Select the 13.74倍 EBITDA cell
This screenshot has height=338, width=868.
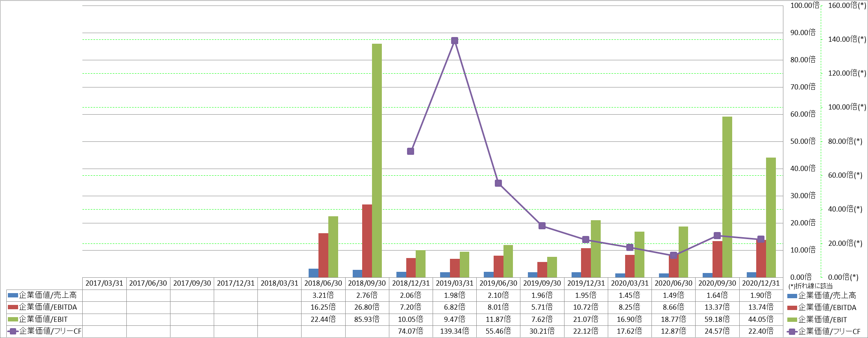[x=761, y=307]
